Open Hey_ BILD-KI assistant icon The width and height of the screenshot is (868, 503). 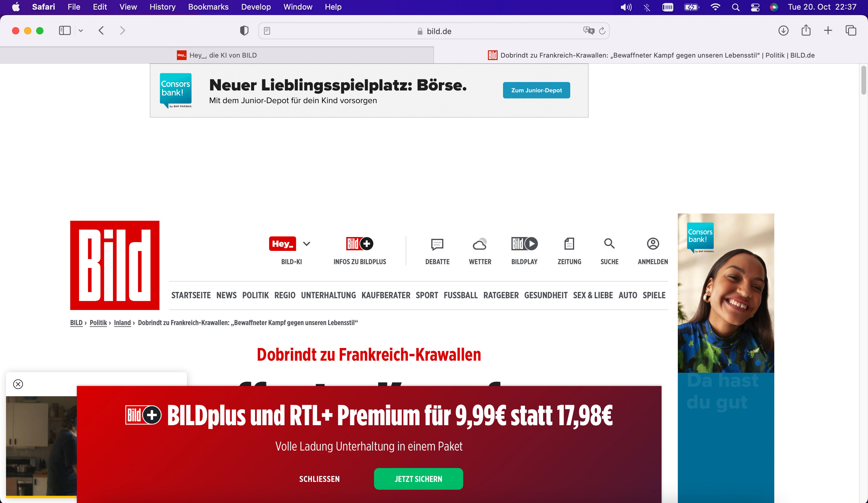click(x=282, y=244)
